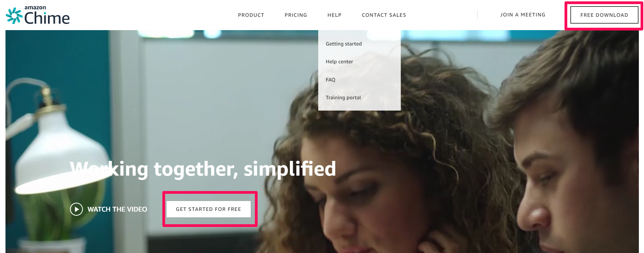
Task: Expand the Help dropdown menu
Action: coord(334,15)
